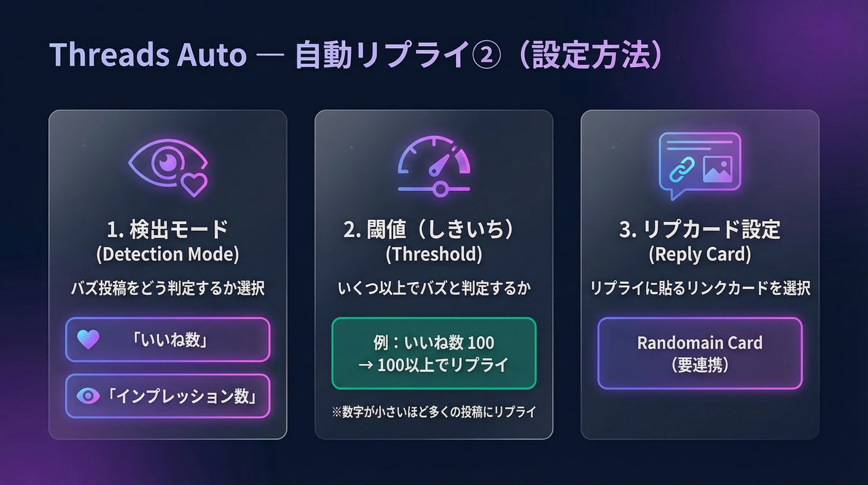Click the ※数字が小さいほど note text
868x485 pixels.
pos(434,412)
